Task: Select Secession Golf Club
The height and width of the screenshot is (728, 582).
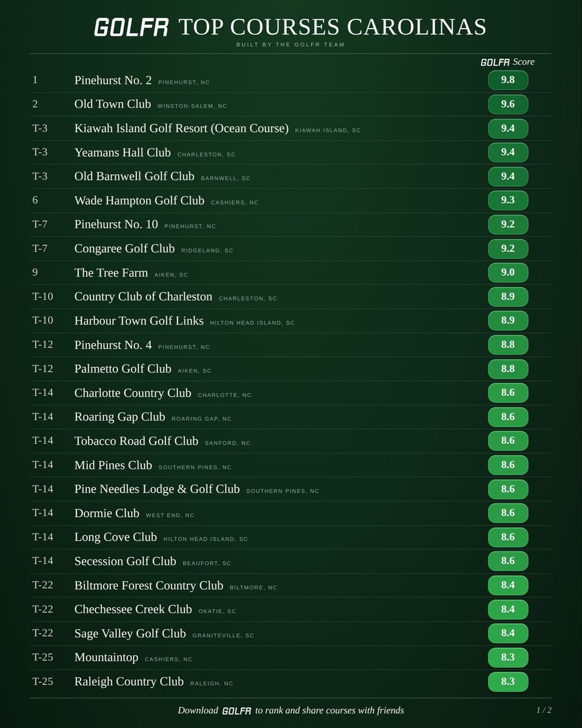Action: click(x=125, y=561)
